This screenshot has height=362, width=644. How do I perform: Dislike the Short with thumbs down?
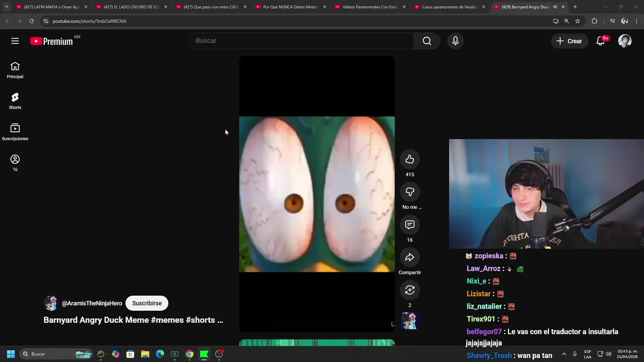pyautogui.click(x=410, y=192)
